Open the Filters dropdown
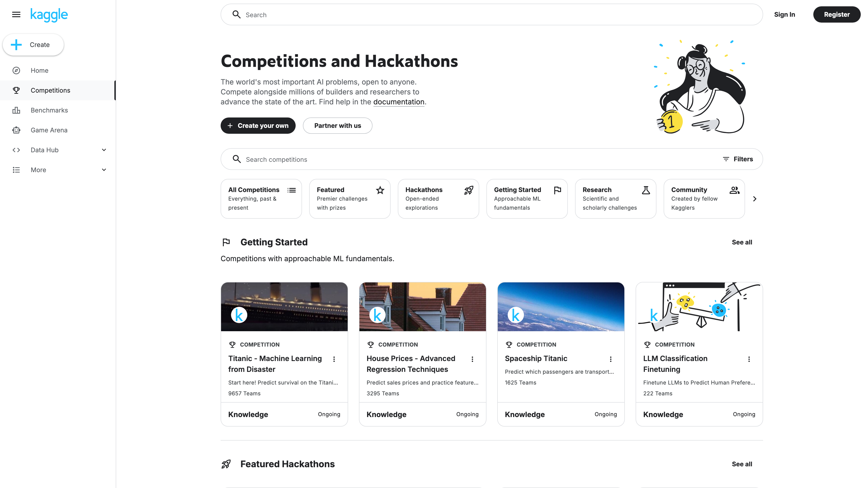This screenshot has height=488, width=868. click(738, 159)
